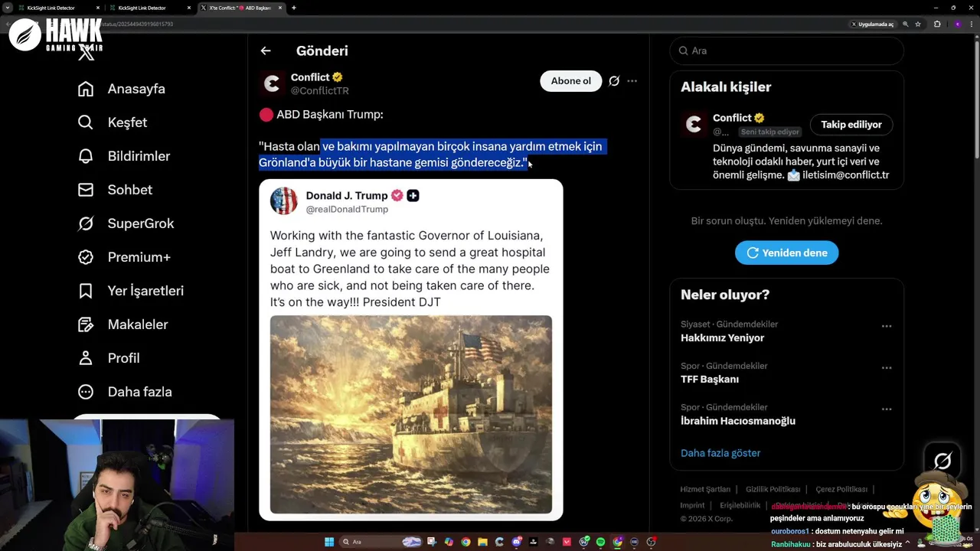Open options for TFF Başkanı trend

point(887,367)
